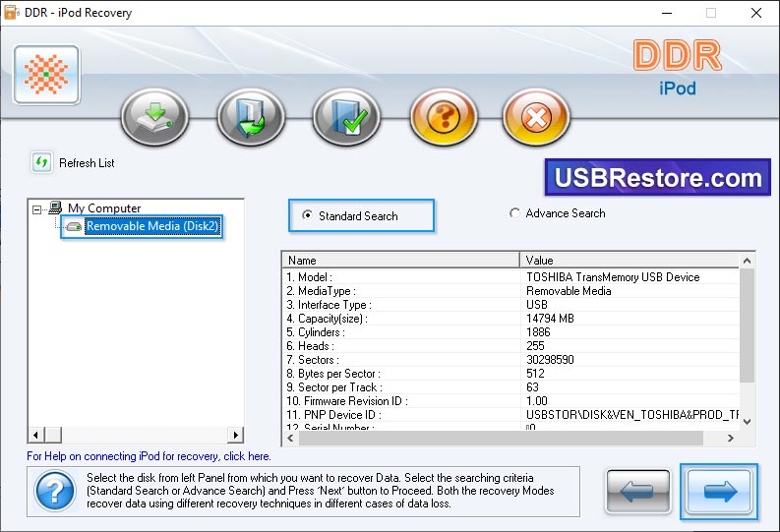Click the '63' value cell
The width and height of the screenshot is (780, 532).
pos(533,387)
